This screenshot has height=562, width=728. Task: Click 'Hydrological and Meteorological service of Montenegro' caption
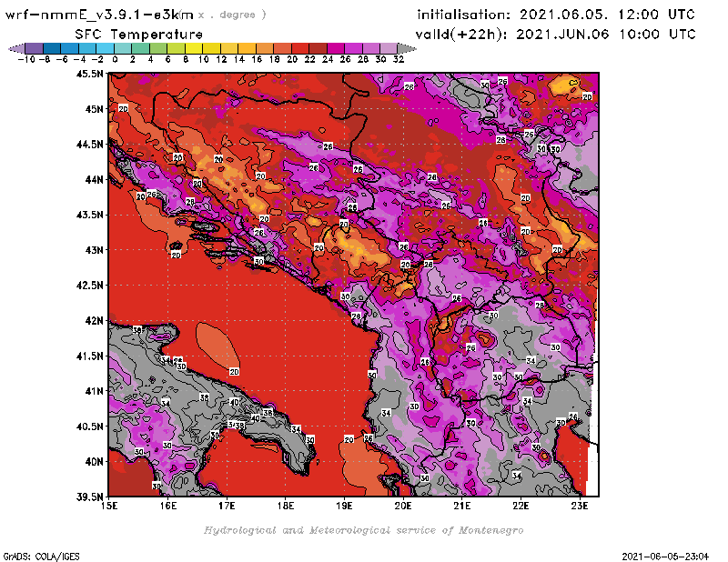click(x=363, y=530)
